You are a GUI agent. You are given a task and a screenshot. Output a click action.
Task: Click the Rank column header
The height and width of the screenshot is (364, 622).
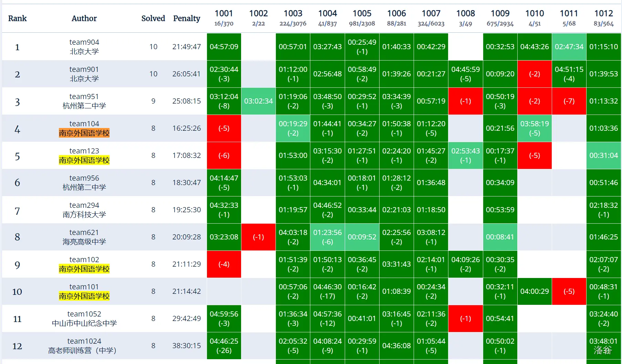click(x=17, y=18)
